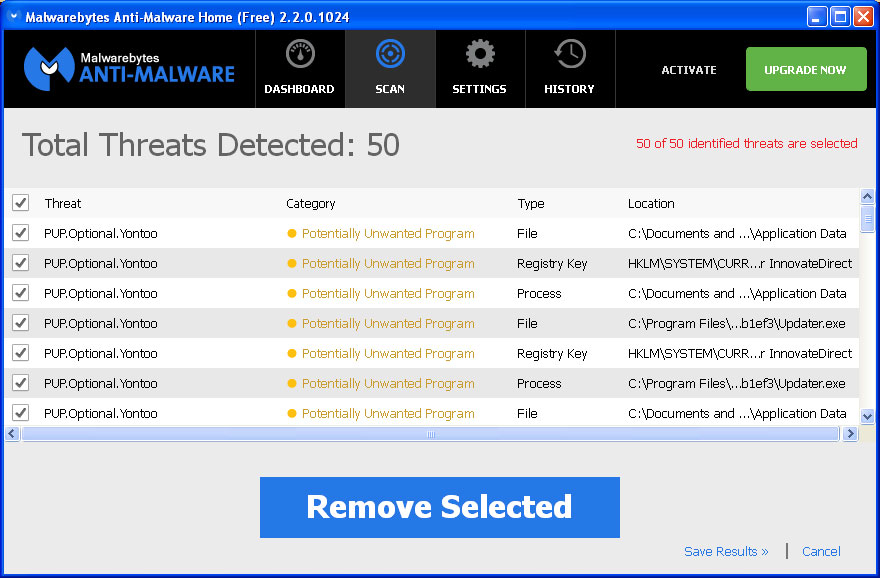Image resolution: width=880 pixels, height=578 pixels.
Task: Click the Upgrade Now button
Action: tap(806, 69)
